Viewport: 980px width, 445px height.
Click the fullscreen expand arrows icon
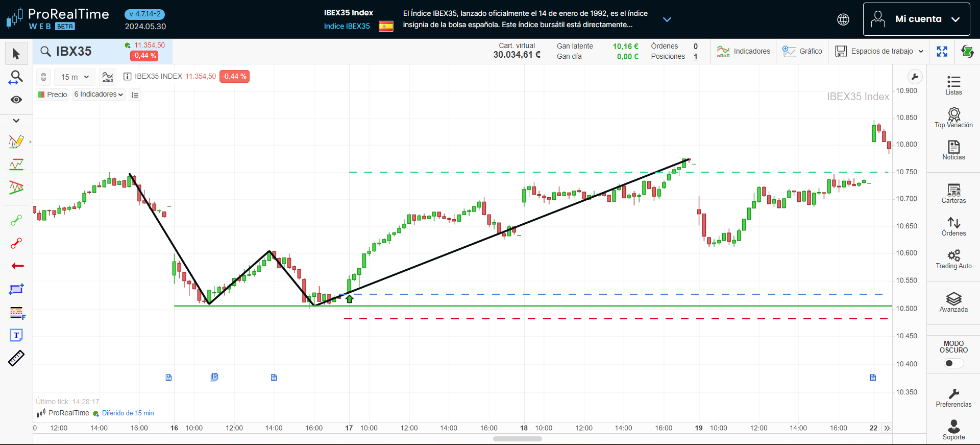(942, 52)
